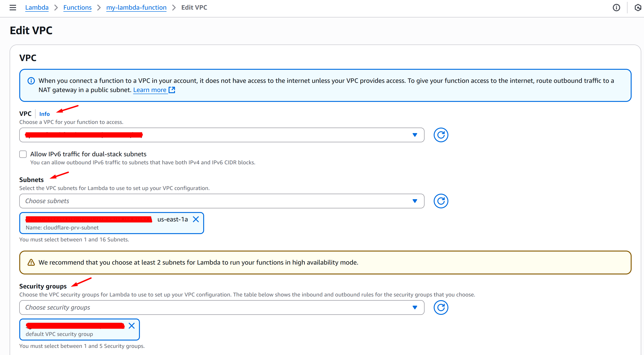Click Learn more about NAT gateway

pos(150,90)
